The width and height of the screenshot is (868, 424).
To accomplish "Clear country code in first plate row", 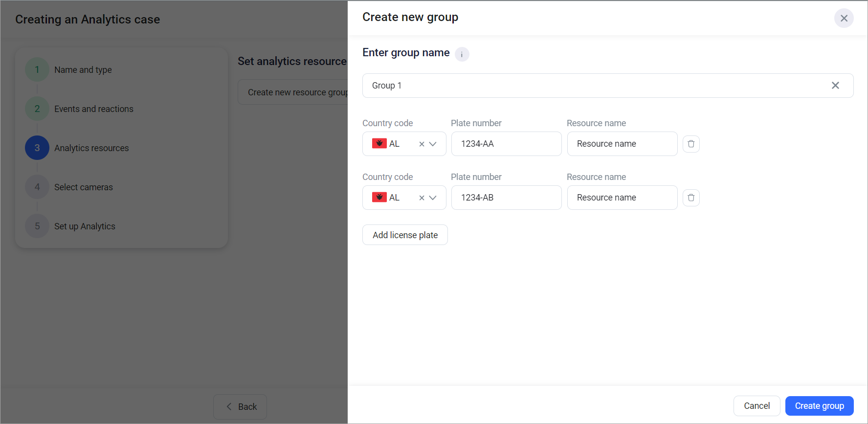I will tap(421, 144).
